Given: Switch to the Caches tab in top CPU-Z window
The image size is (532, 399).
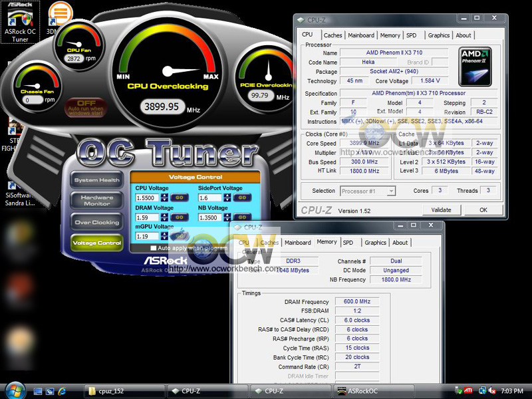Looking at the screenshot, I should coord(333,35).
